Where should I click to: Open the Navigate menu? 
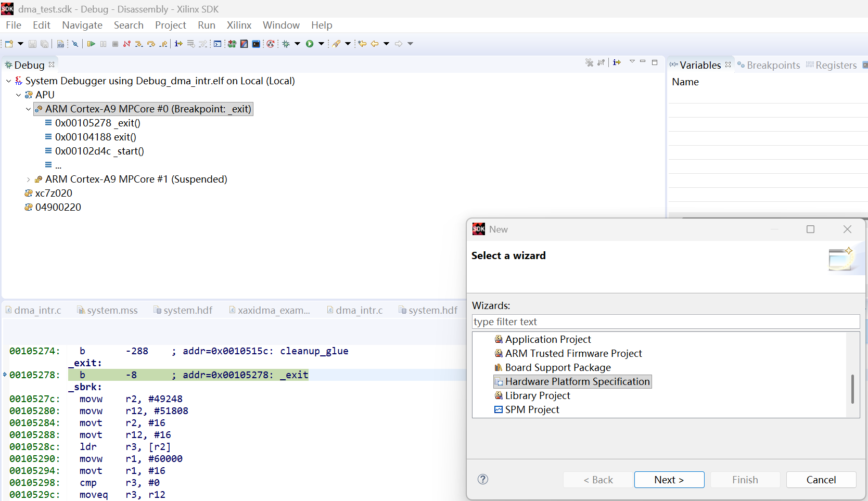82,25
